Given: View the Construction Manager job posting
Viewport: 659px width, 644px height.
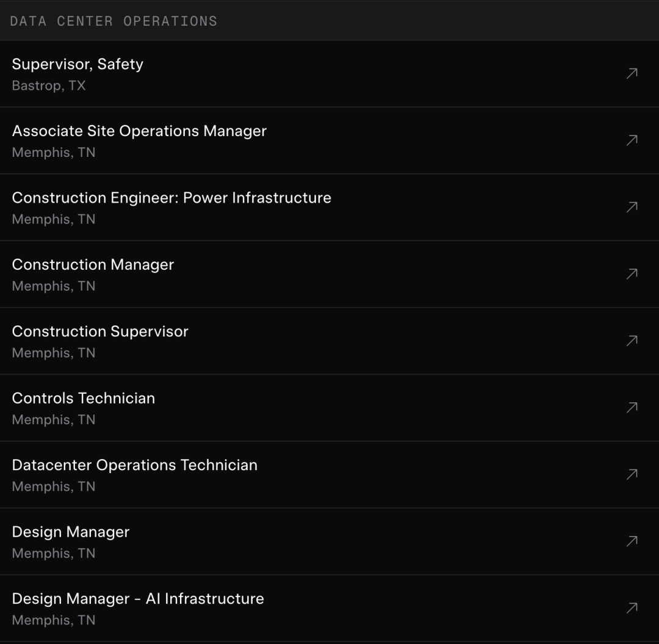Looking at the screenshot, I should (x=93, y=264).
